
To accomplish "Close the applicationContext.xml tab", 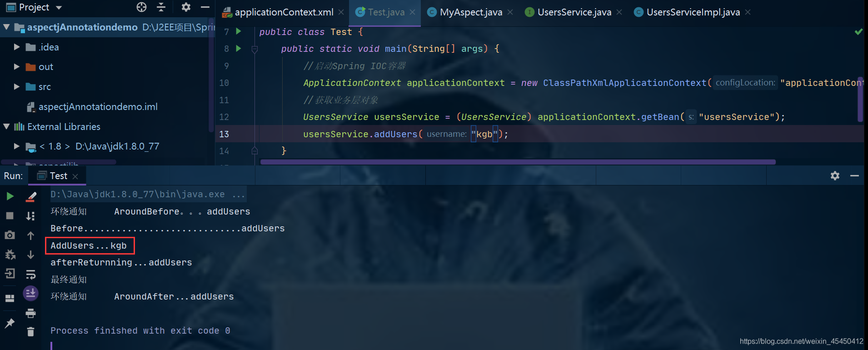I will pos(341,12).
